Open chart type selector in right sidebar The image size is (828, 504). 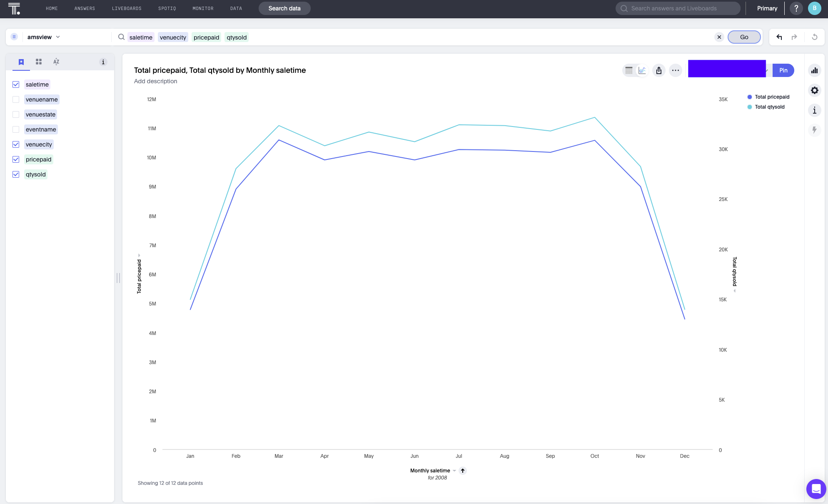814,70
